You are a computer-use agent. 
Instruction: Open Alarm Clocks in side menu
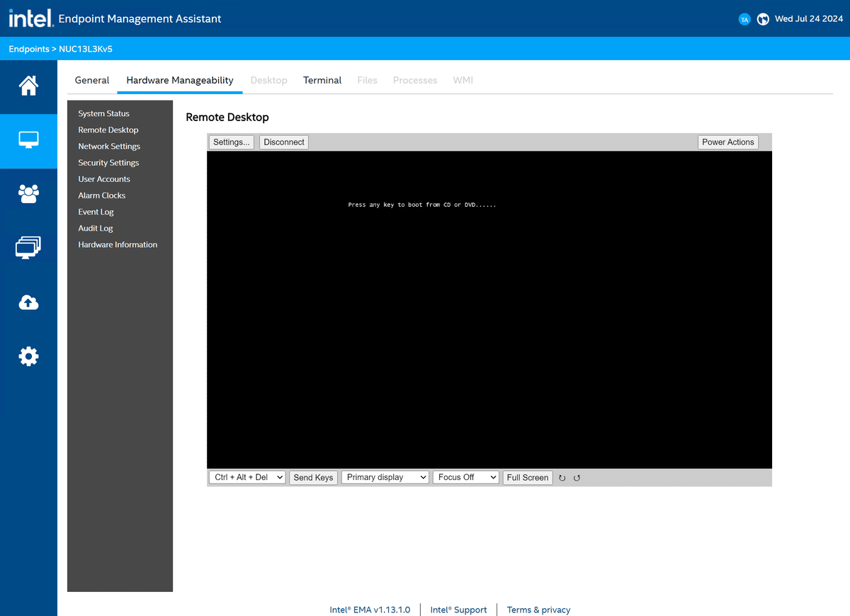102,195
